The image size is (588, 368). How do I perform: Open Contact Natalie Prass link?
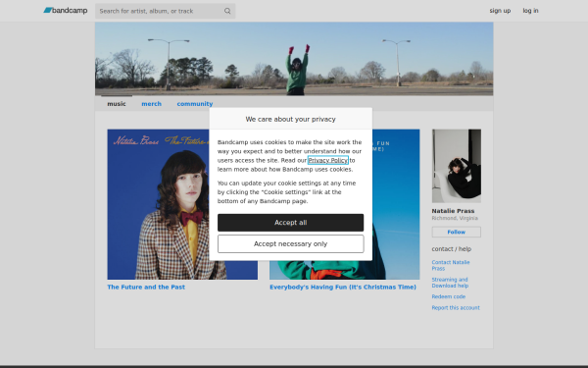click(x=451, y=265)
